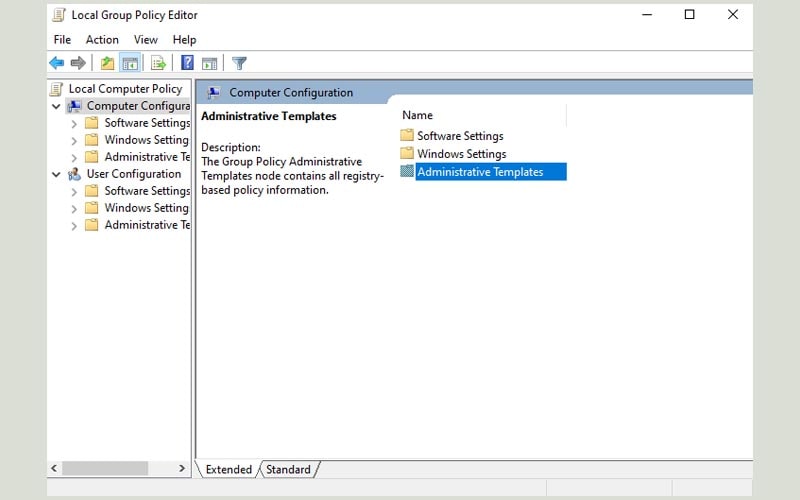
Task: Switch to the Standard tab
Action: (x=288, y=469)
